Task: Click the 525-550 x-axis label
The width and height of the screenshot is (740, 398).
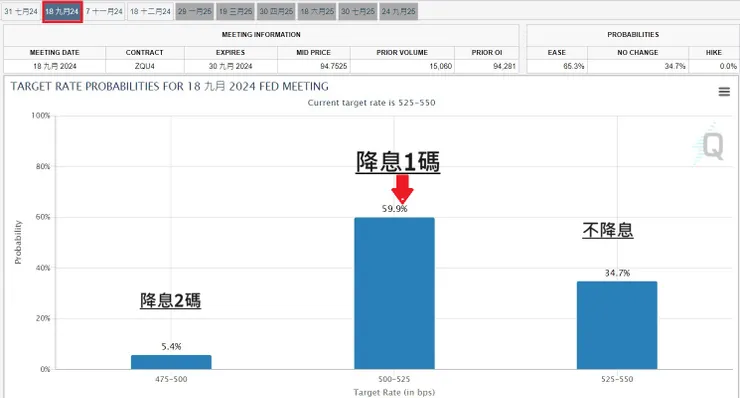Action: tap(617, 379)
